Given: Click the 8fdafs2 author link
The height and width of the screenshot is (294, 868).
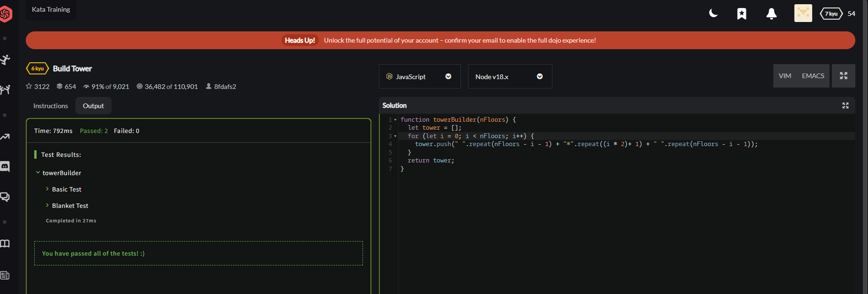Looking at the screenshot, I should click(x=225, y=87).
